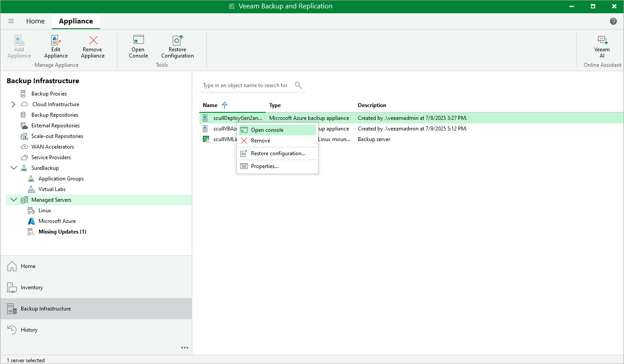The width and height of the screenshot is (624, 364).
Task: Choose Remove from the context menu
Action: click(278, 141)
